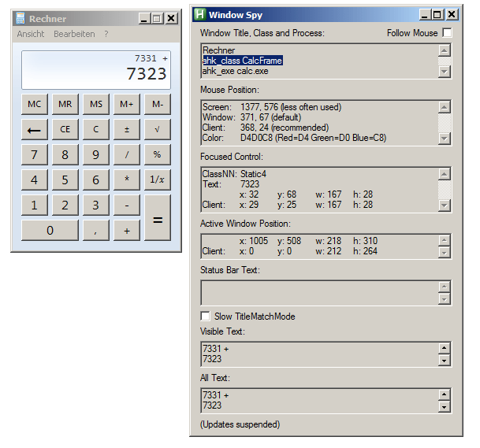
Task: Click the ClassNN Static4 line
Action: click(x=234, y=174)
